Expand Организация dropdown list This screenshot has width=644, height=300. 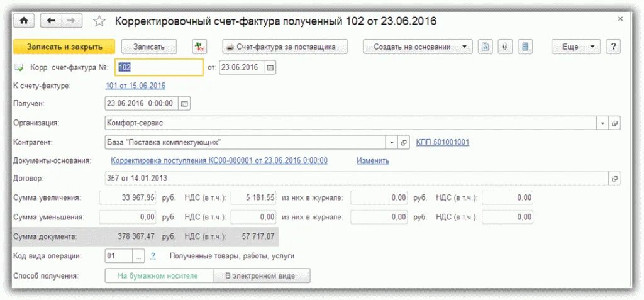tap(603, 123)
